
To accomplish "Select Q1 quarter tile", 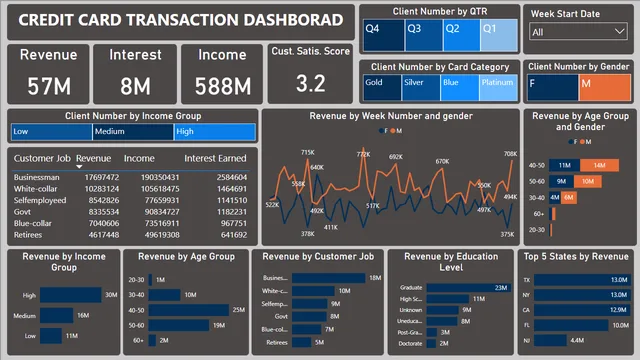I will coord(499,35).
